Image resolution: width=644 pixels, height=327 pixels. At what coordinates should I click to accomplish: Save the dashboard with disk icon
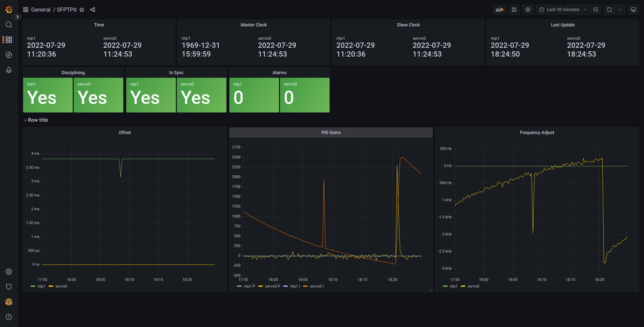[x=514, y=10]
